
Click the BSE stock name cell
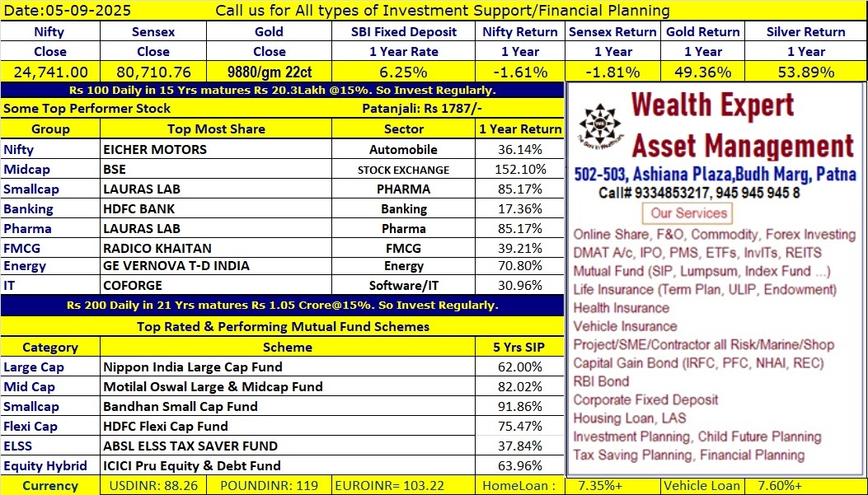[x=216, y=169]
